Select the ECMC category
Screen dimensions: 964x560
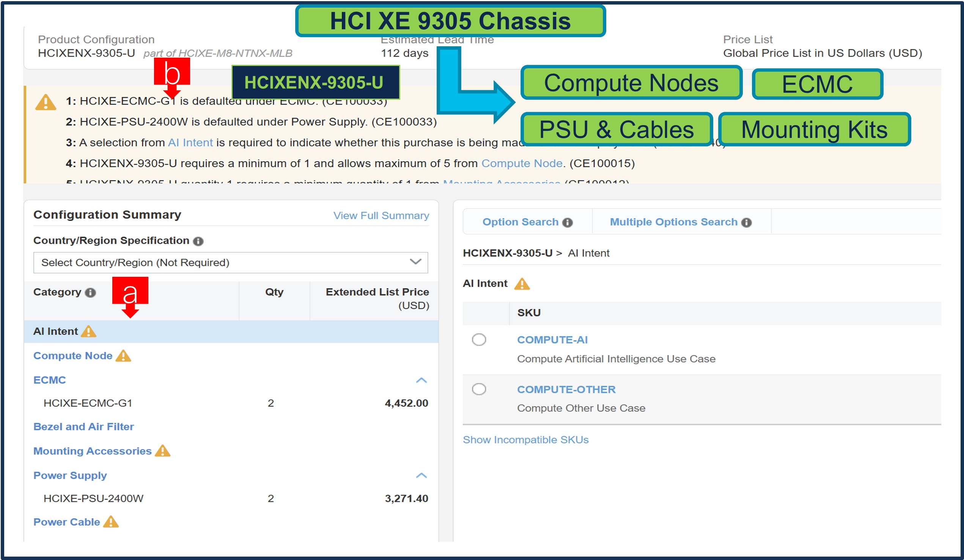point(50,380)
